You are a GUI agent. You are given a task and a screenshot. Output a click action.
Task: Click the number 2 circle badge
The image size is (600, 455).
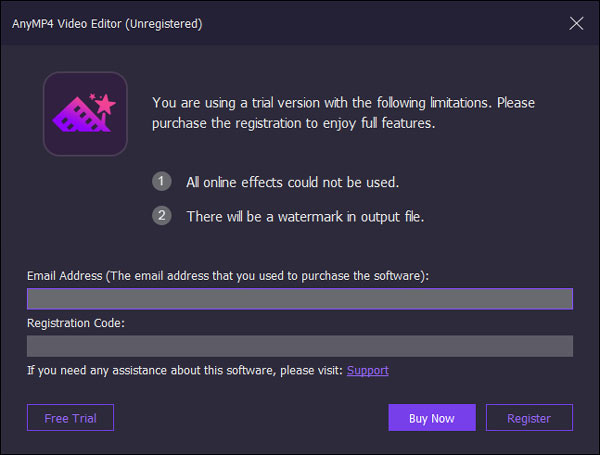[x=162, y=216]
